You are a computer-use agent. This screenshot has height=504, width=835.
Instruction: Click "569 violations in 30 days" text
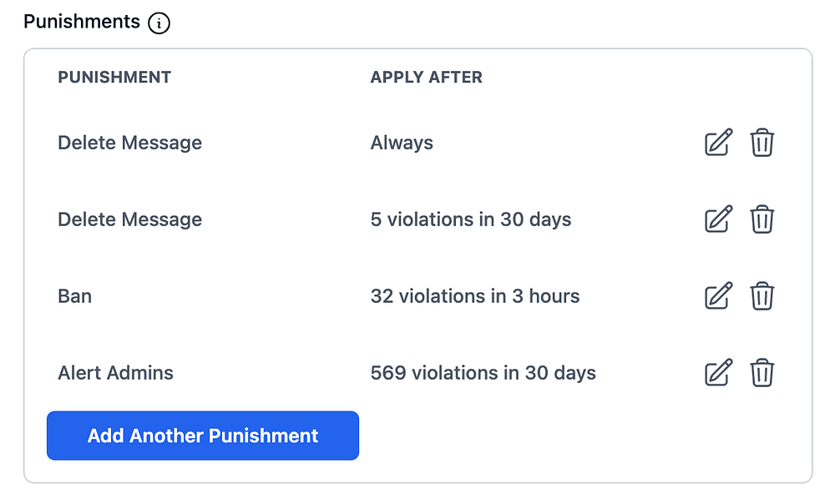tap(483, 372)
